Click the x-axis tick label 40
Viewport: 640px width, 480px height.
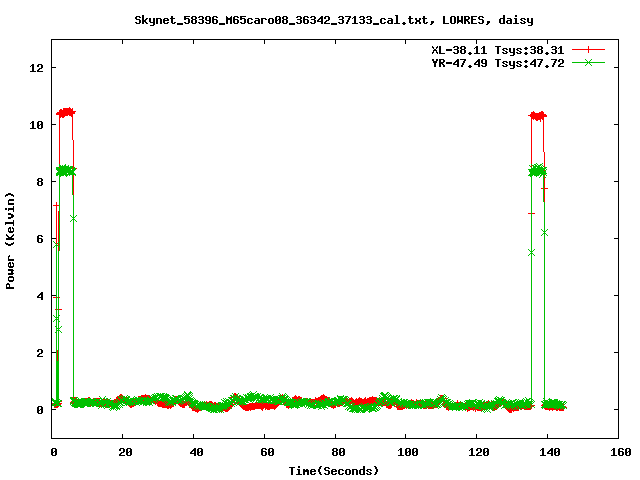(x=196, y=452)
